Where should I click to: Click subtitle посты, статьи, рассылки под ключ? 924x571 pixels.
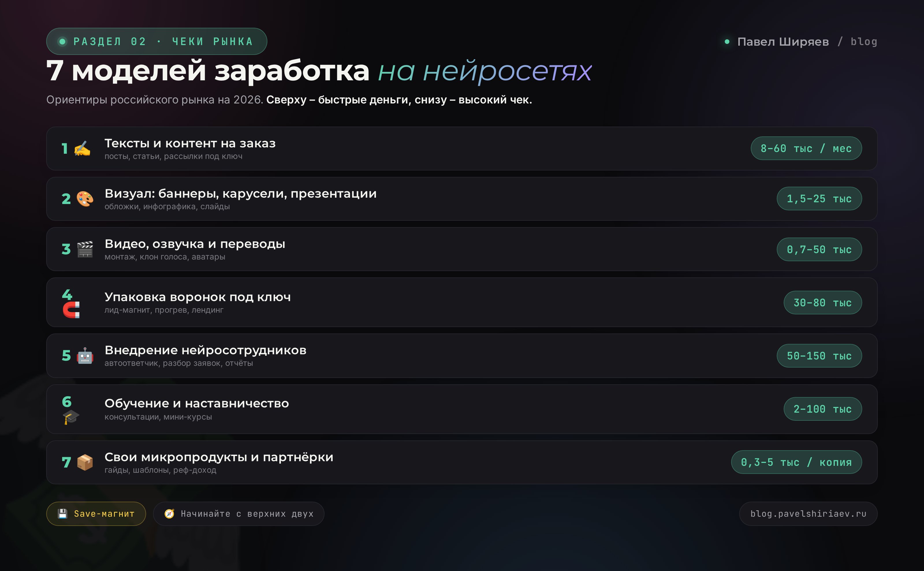tap(174, 156)
